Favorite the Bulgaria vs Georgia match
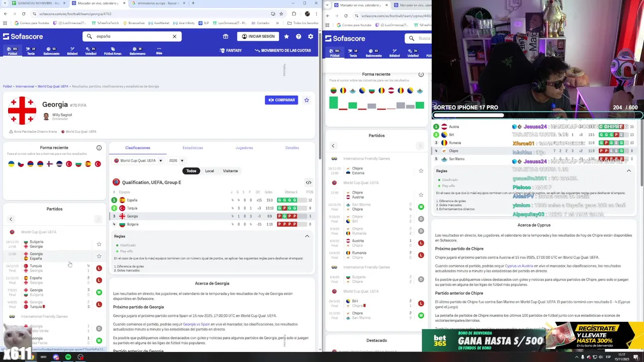This screenshot has width=644, height=362. pyautogui.click(x=99, y=244)
